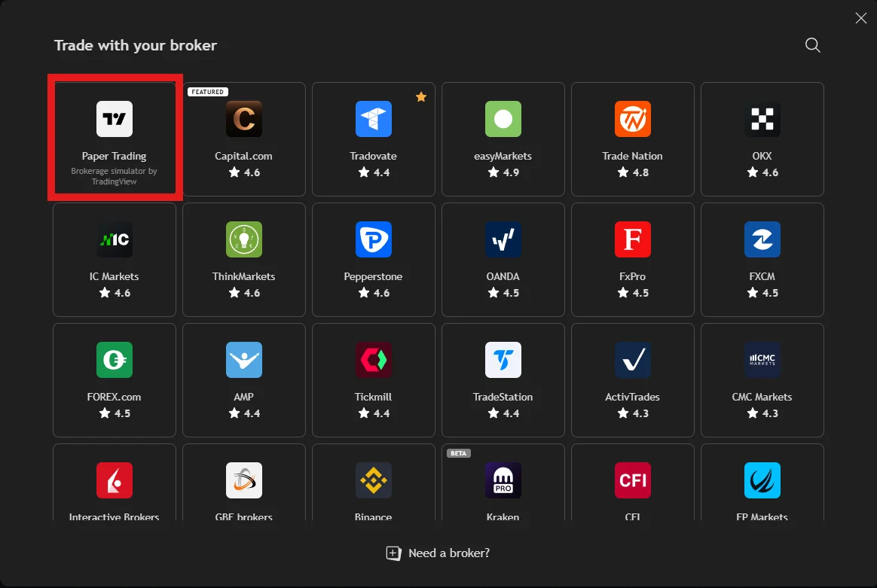The image size is (877, 588).
Task: Click the FP Markets blue logo
Action: point(762,480)
